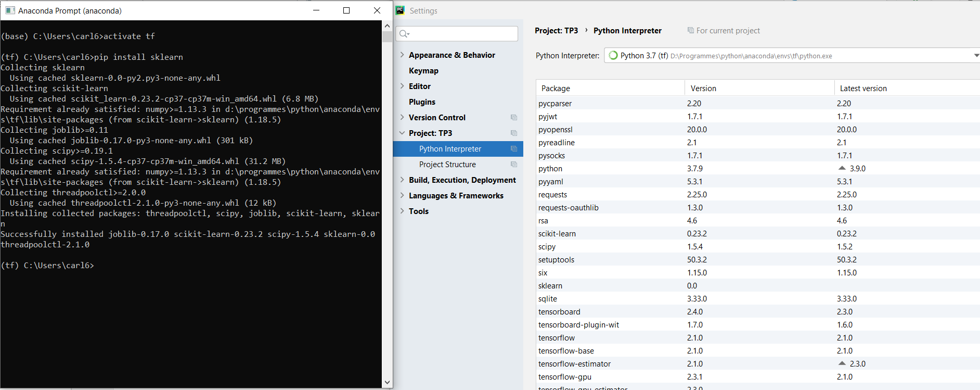Select the tensorboard-plugin-wit package row
The width and height of the screenshot is (980, 390).
coord(758,324)
